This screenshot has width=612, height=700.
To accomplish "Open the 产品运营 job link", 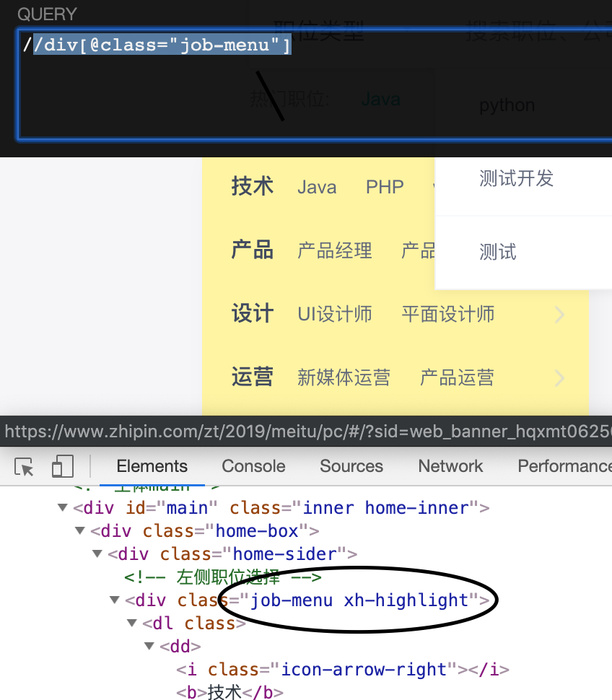I will click(457, 377).
